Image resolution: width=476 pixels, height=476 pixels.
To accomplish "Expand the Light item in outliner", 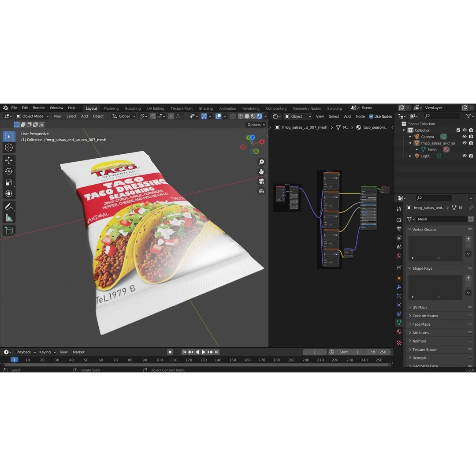I will coord(410,156).
